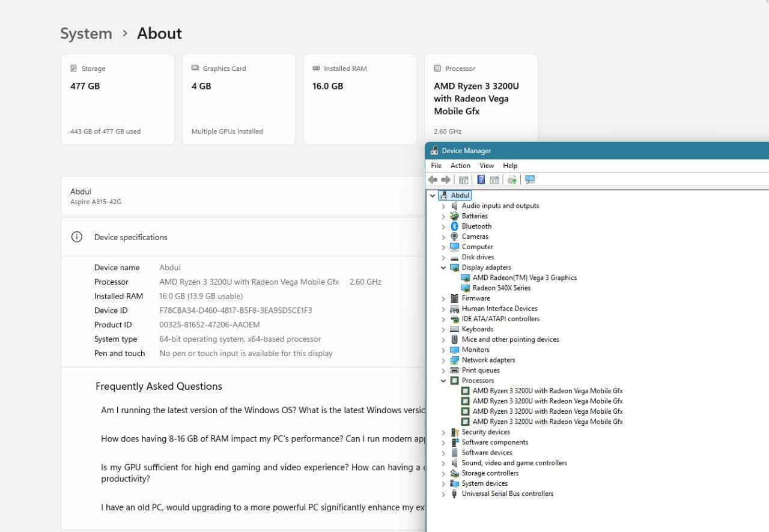Expand the Disk drives node
This screenshot has height=532, width=769.
pyautogui.click(x=443, y=258)
